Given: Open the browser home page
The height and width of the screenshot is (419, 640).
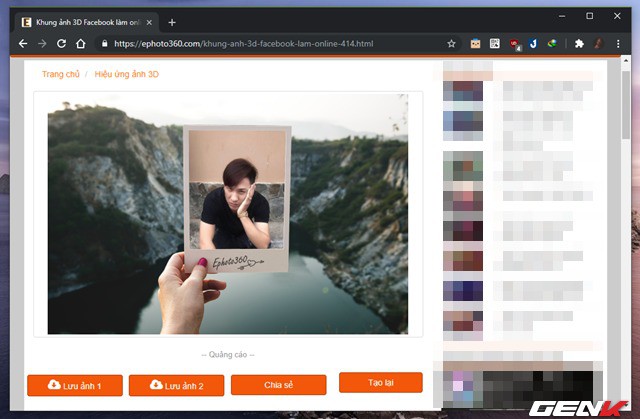Looking at the screenshot, I should click(x=81, y=44).
